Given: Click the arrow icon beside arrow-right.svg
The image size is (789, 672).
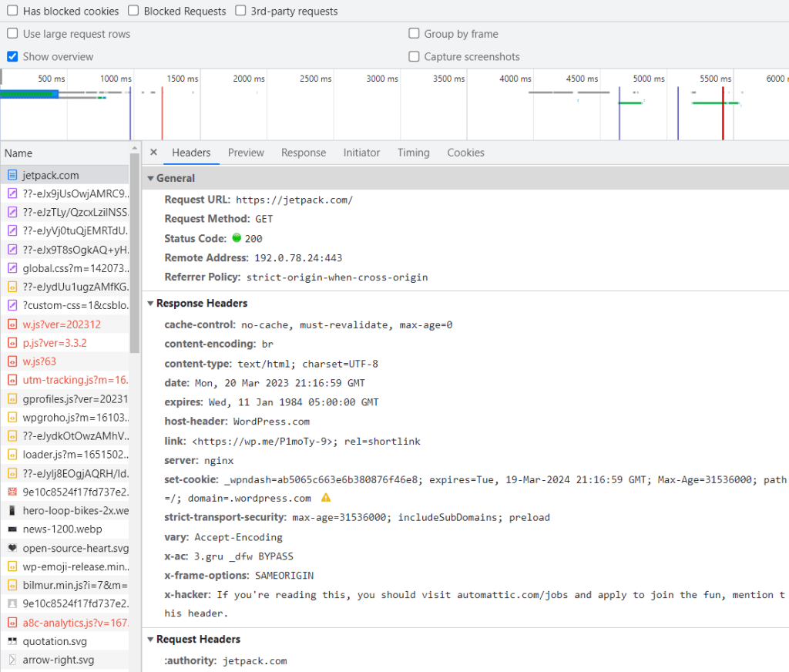Looking at the screenshot, I should coord(12,660).
